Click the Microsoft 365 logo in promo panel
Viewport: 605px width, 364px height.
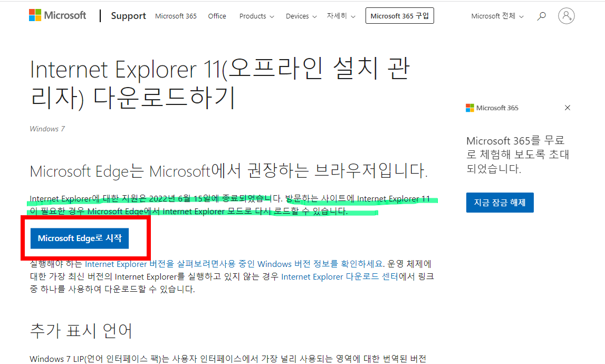tap(492, 108)
